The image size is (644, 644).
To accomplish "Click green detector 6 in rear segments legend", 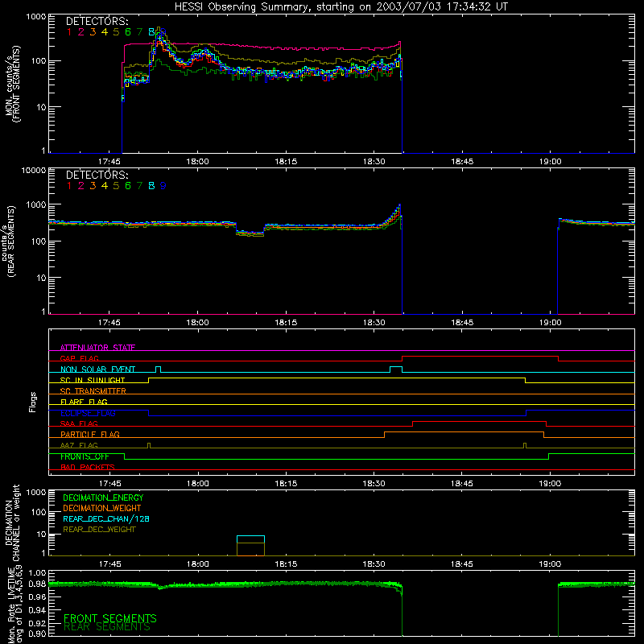I will coord(128,186).
